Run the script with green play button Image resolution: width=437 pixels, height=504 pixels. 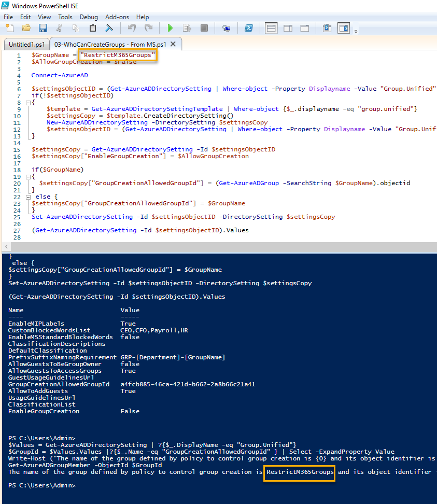[x=171, y=29]
